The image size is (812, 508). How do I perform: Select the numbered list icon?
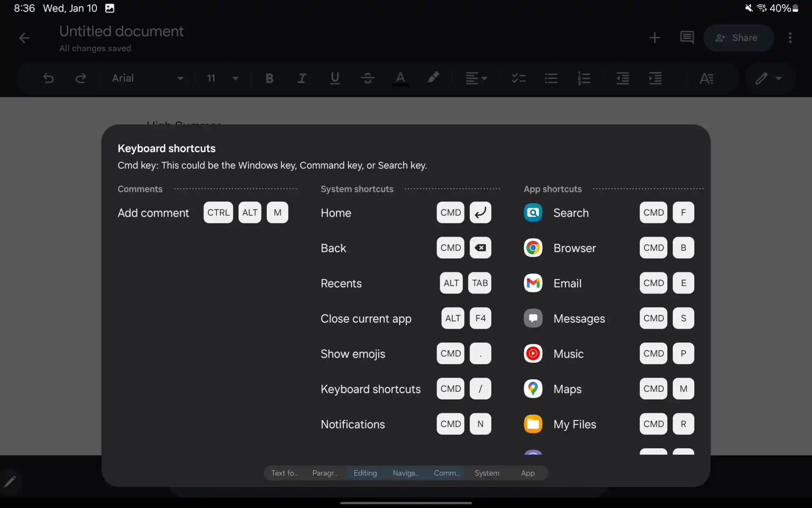(x=583, y=78)
